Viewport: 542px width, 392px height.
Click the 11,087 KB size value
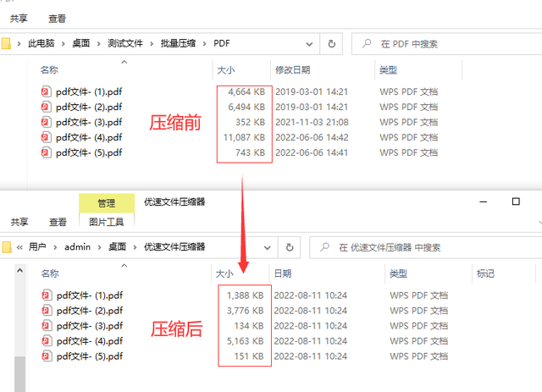click(244, 137)
